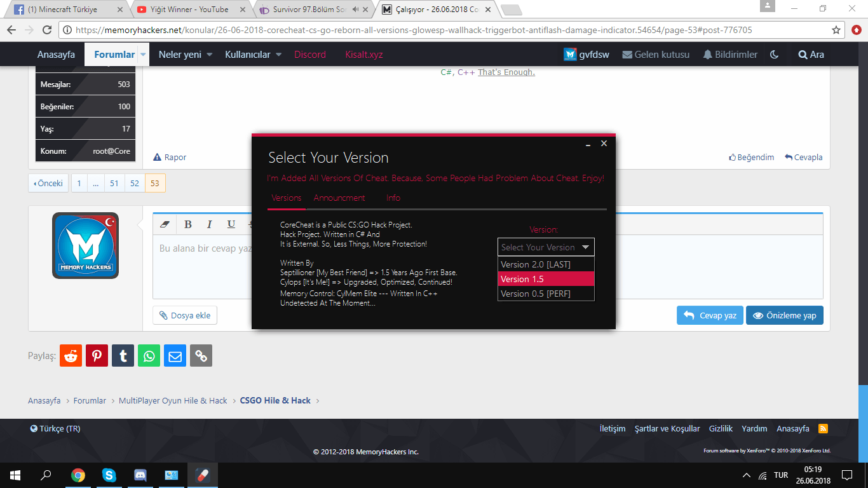Image resolution: width=868 pixels, height=488 pixels.
Task: Bookmark this page with the star icon
Action: pyautogui.click(x=836, y=30)
